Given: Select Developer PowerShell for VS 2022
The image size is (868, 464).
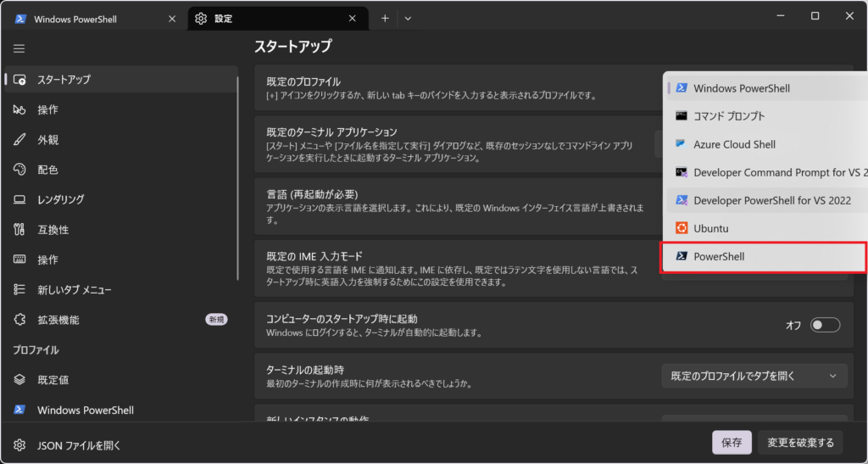Looking at the screenshot, I should click(766, 200).
